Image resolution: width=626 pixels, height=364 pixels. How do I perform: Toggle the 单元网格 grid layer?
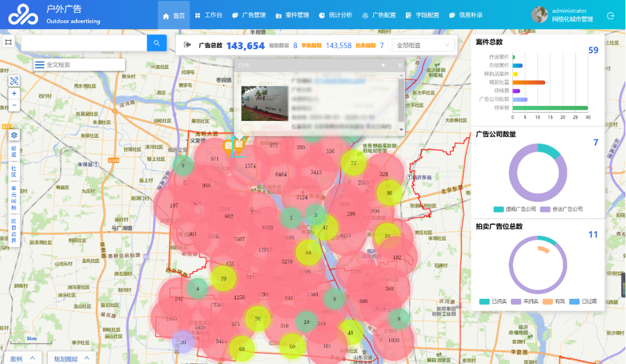(x=14, y=195)
